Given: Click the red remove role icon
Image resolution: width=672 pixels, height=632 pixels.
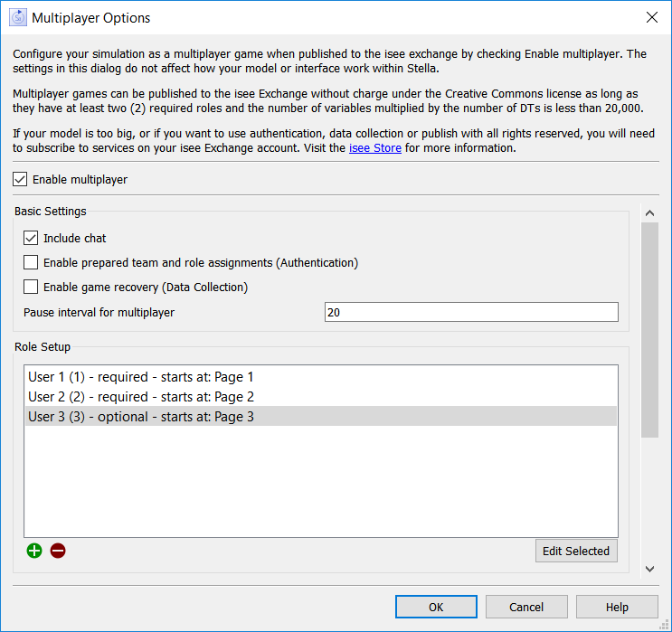Looking at the screenshot, I should pyautogui.click(x=58, y=550).
